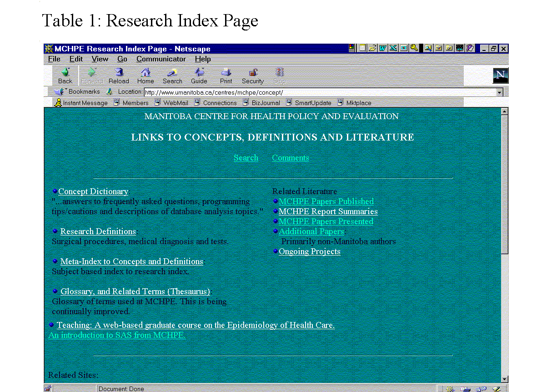Open the Security padlock icon

pos(253,75)
